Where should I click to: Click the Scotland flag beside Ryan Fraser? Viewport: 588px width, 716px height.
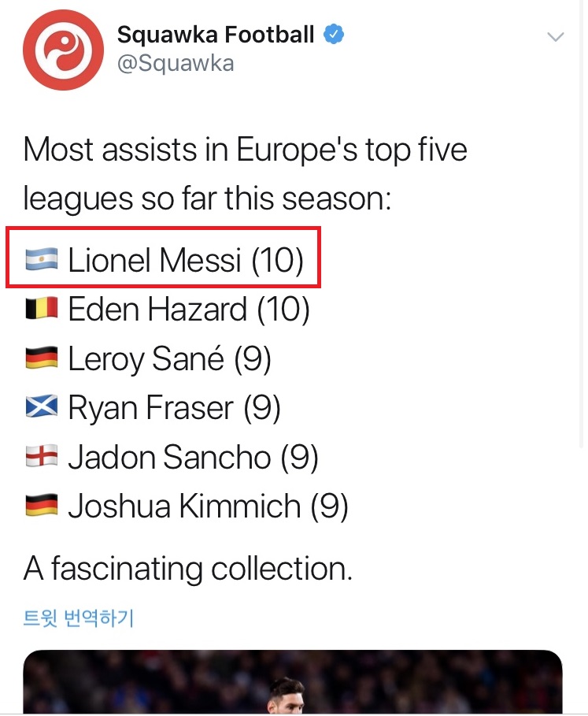click(42, 408)
